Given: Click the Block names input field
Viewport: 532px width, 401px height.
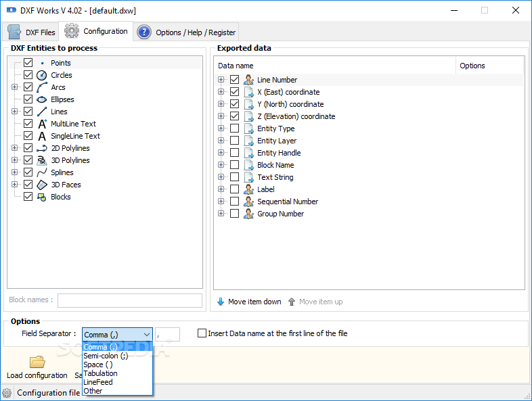Looking at the screenshot, I should click(x=130, y=301).
